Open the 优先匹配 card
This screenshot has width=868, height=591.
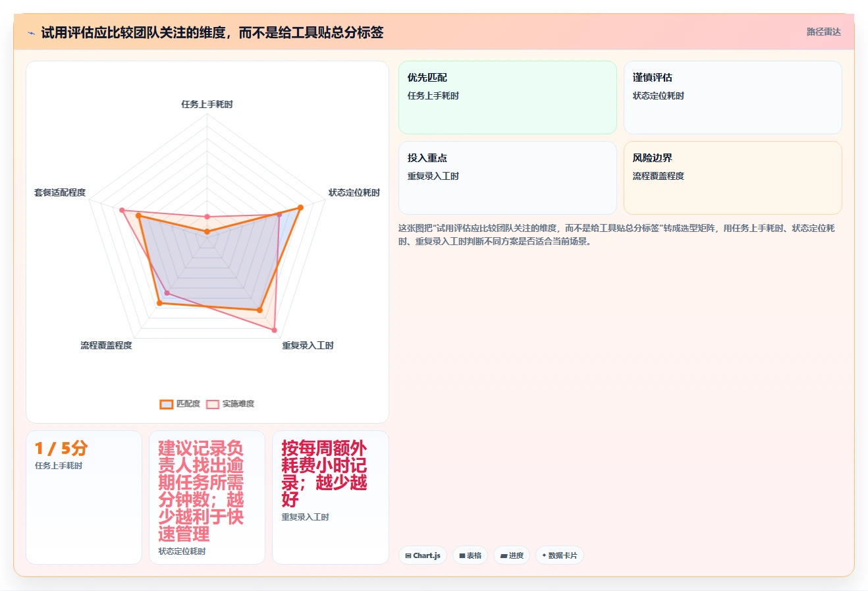508,98
